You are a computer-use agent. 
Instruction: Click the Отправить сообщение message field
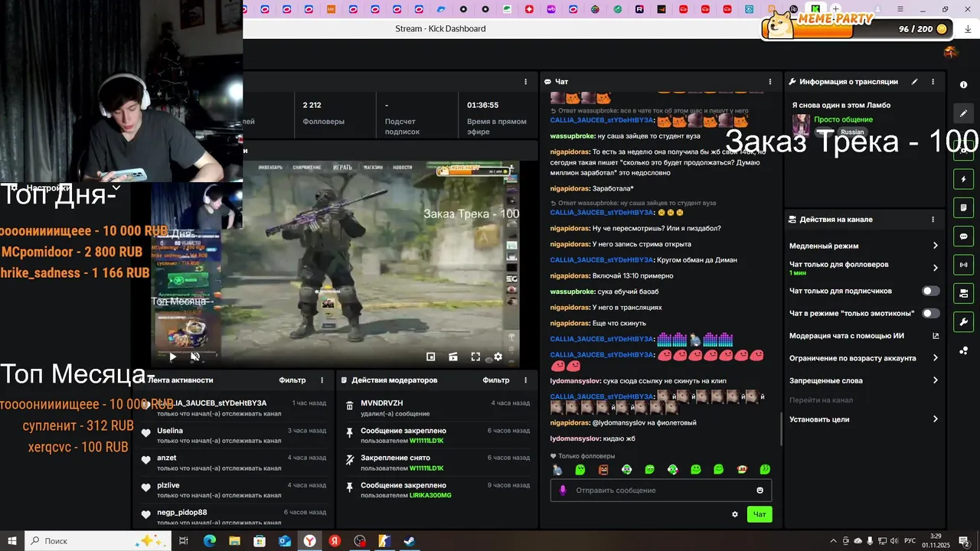pos(661,491)
